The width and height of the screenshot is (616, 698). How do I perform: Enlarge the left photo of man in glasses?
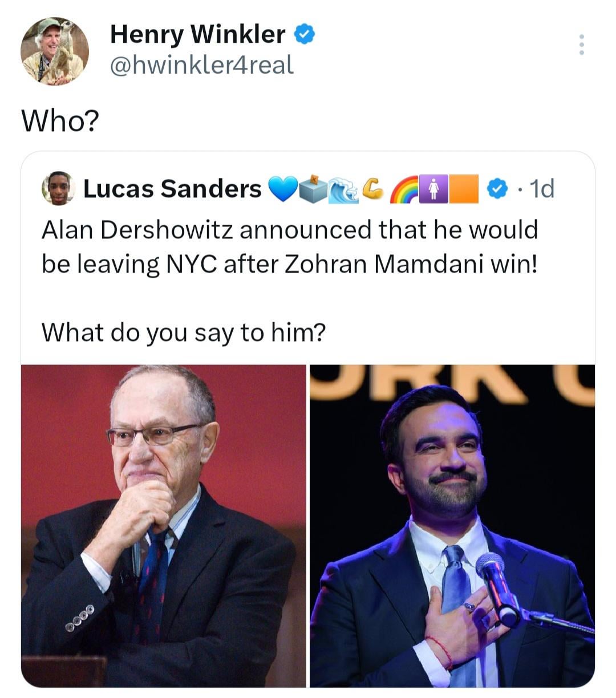164,526
